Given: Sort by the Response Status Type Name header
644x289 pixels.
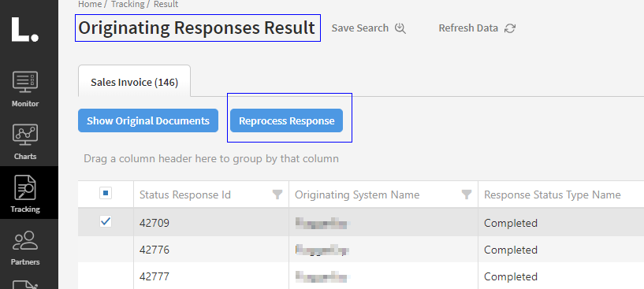Looking at the screenshot, I should click(552, 195).
